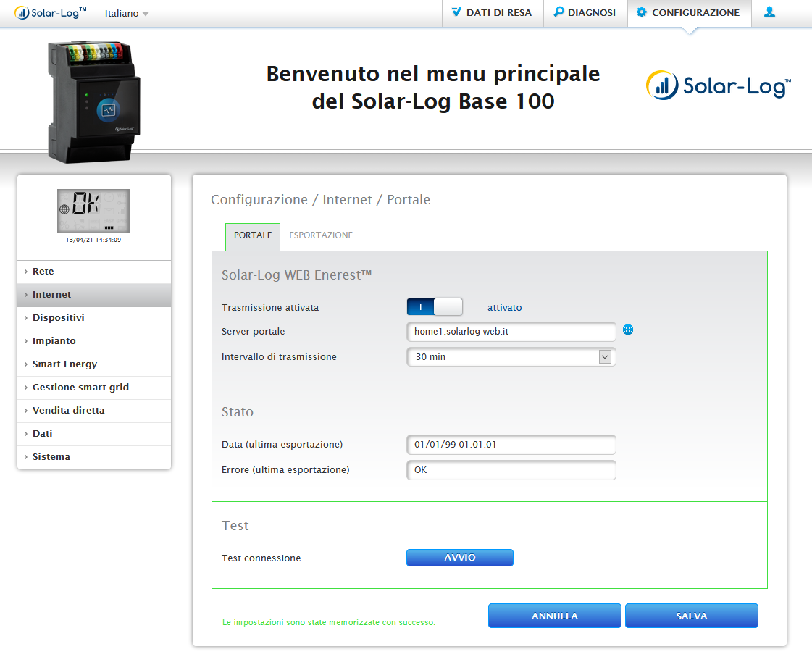Image resolution: width=812 pixels, height=670 pixels.
Task: Click the Annulla button
Action: (x=554, y=616)
